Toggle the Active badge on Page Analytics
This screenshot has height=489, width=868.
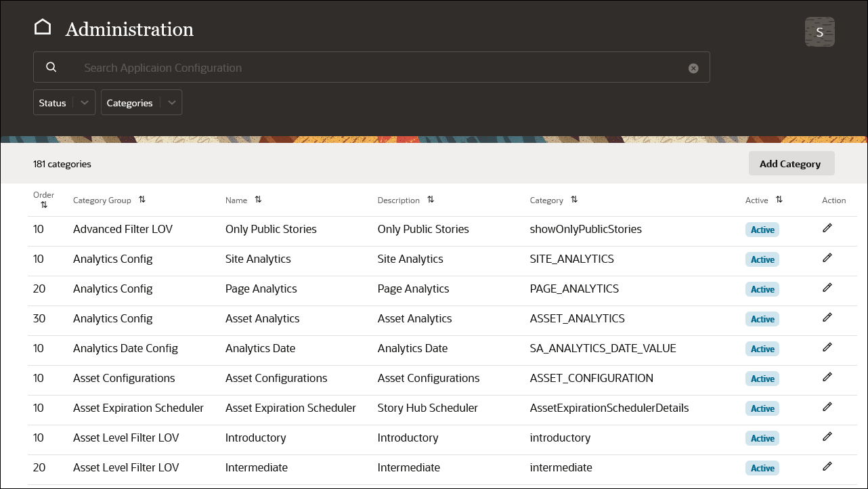coord(762,289)
